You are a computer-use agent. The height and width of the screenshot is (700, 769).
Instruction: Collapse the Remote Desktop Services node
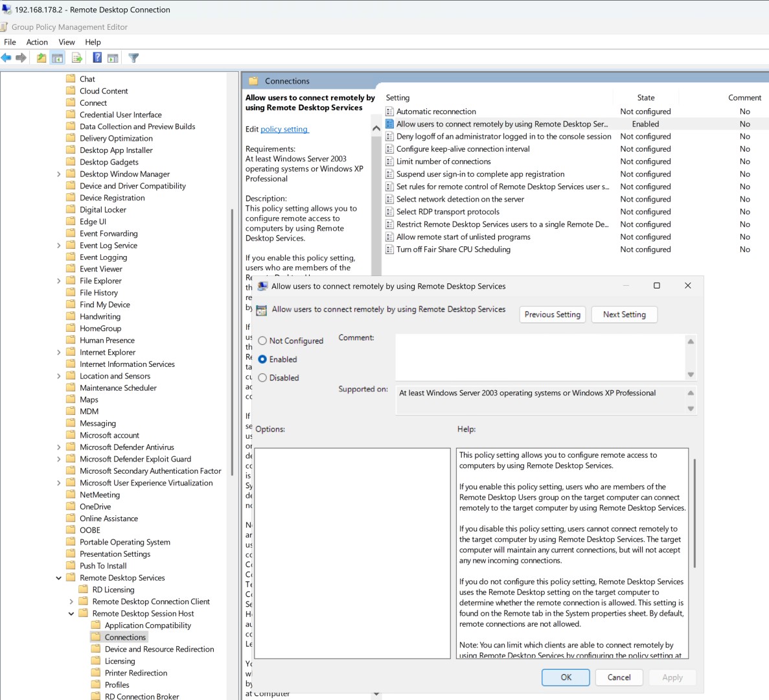pyautogui.click(x=58, y=578)
